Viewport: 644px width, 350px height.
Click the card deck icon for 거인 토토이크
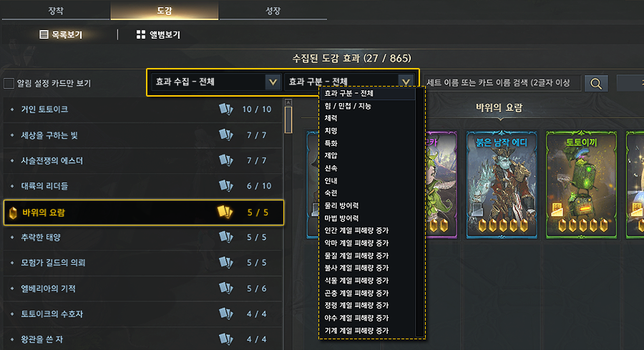(x=225, y=110)
